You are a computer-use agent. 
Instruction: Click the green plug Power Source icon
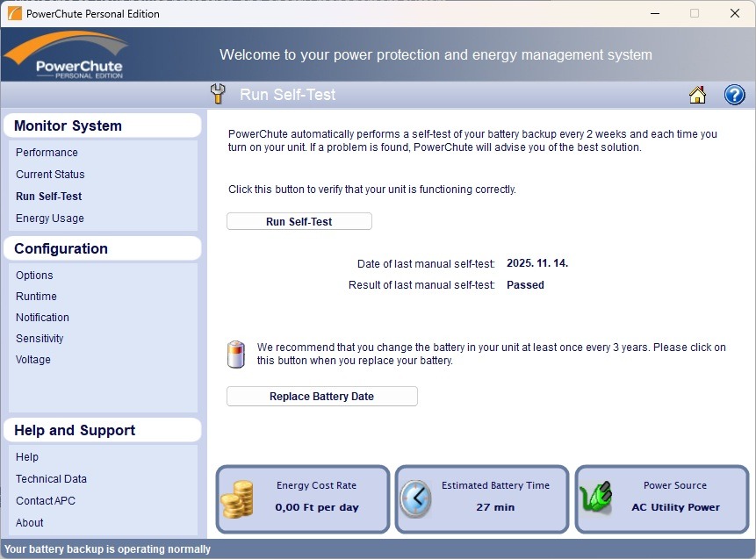(596, 497)
